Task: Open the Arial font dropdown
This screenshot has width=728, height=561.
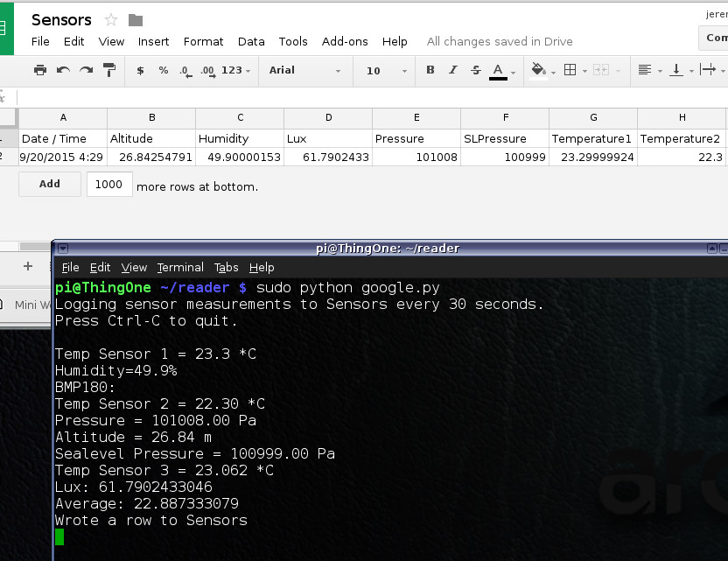Action: 304,70
